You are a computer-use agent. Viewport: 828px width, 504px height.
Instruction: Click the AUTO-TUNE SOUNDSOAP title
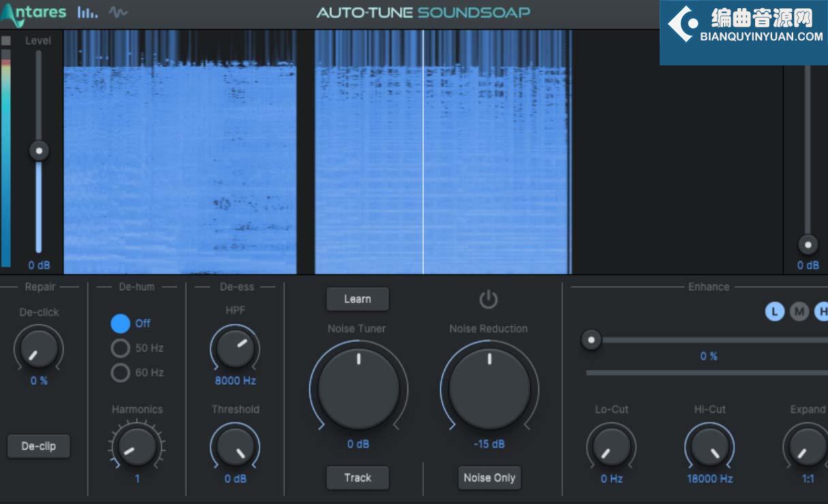pyautogui.click(x=423, y=12)
